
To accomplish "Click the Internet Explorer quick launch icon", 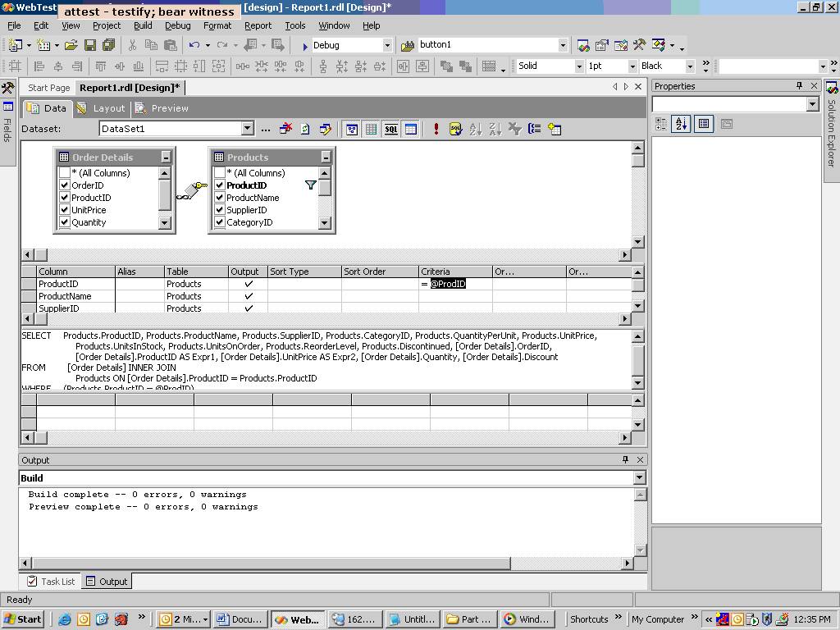I will 65,619.
